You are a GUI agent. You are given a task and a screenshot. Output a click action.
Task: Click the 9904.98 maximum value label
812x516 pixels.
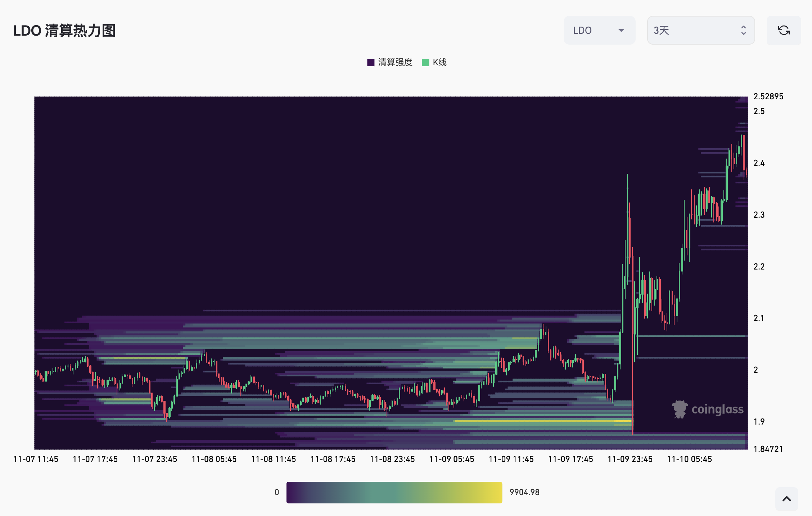point(524,492)
